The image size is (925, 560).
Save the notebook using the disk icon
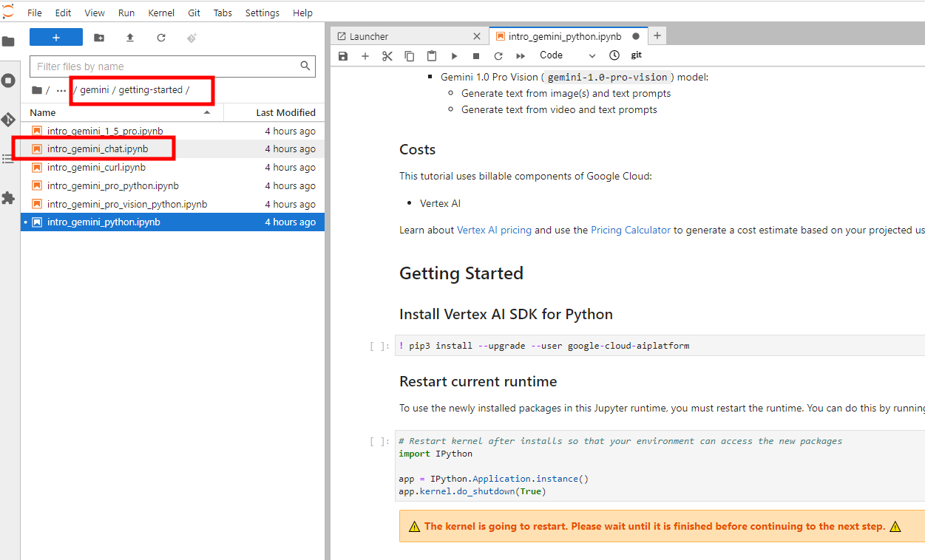pyautogui.click(x=342, y=55)
